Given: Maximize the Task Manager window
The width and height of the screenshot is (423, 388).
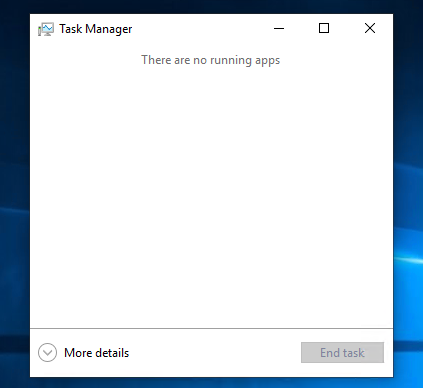Looking at the screenshot, I should click(x=324, y=28).
